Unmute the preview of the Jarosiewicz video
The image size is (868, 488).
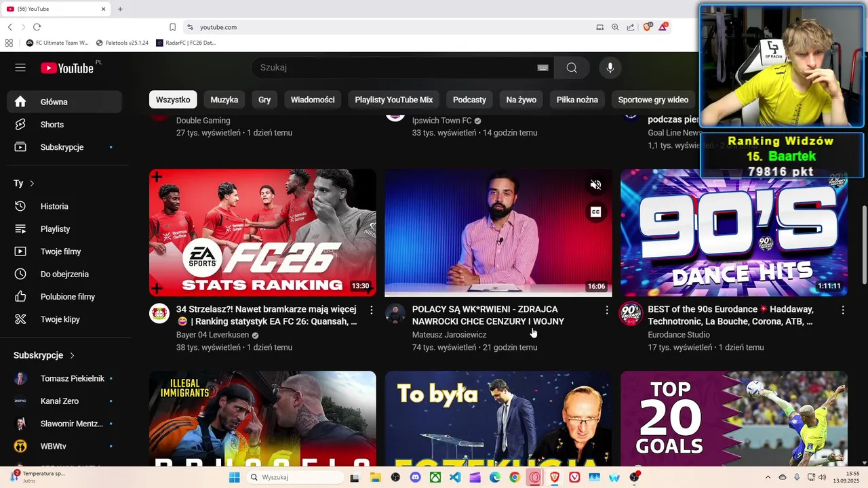tap(595, 185)
